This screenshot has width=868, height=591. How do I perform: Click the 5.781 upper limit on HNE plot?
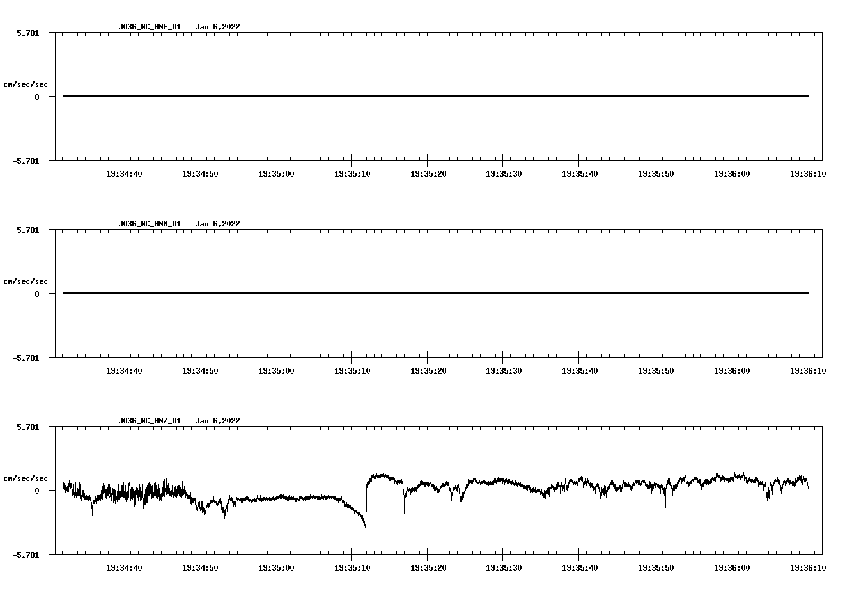click(x=27, y=33)
